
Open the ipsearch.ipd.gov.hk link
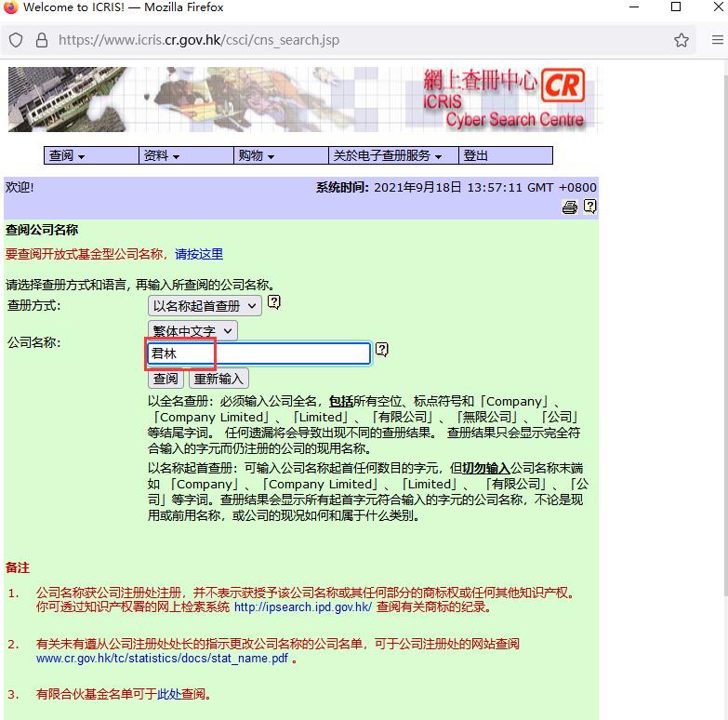(302, 607)
